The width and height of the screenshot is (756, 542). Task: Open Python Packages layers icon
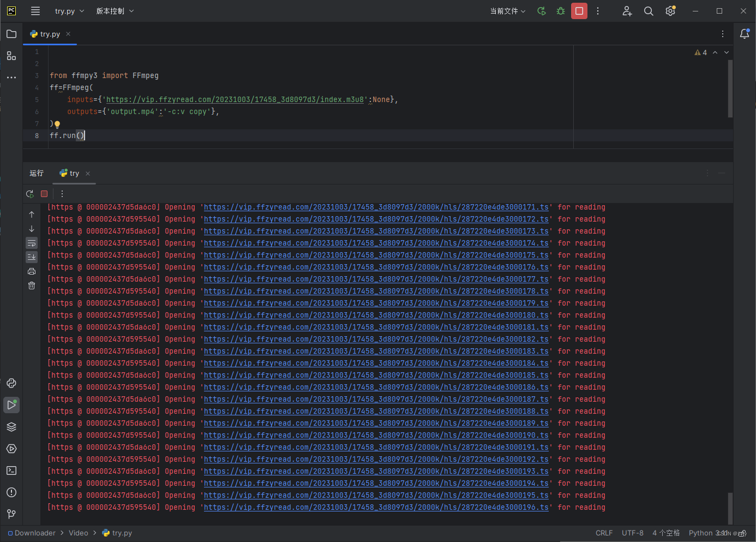pyautogui.click(x=11, y=427)
